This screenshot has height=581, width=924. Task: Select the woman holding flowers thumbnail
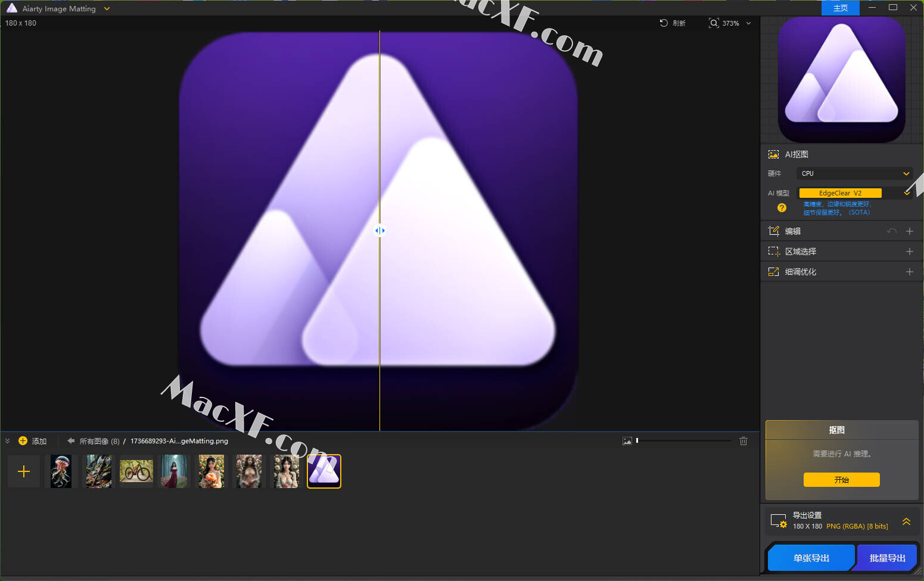pos(211,471)
